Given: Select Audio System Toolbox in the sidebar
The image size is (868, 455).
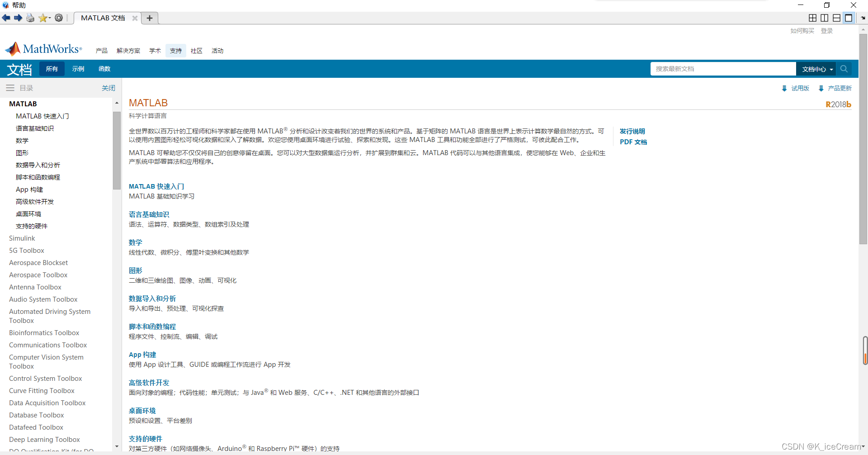Looking at the screenshot, I should point(43,299).
